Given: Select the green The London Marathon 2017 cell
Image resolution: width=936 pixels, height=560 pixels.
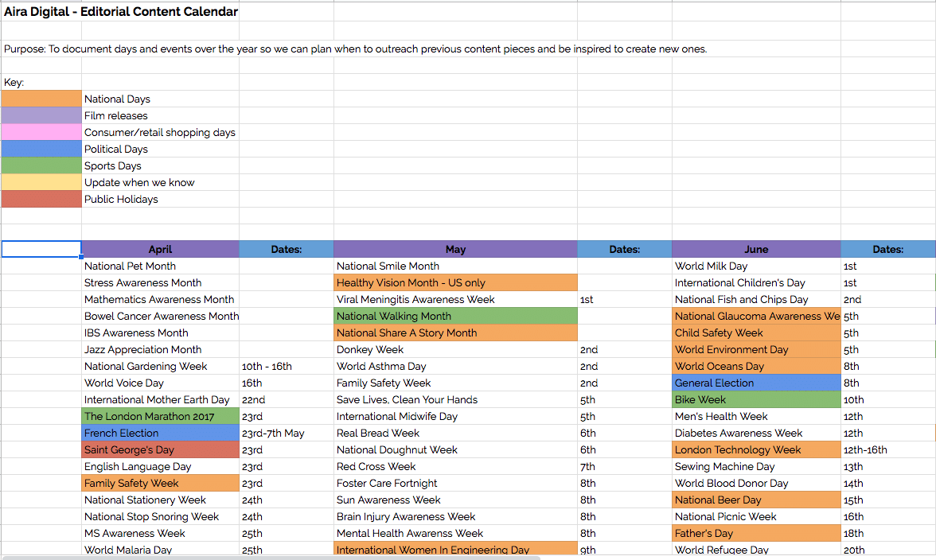Looking at the screenshot, I should [x=160, y=416].
